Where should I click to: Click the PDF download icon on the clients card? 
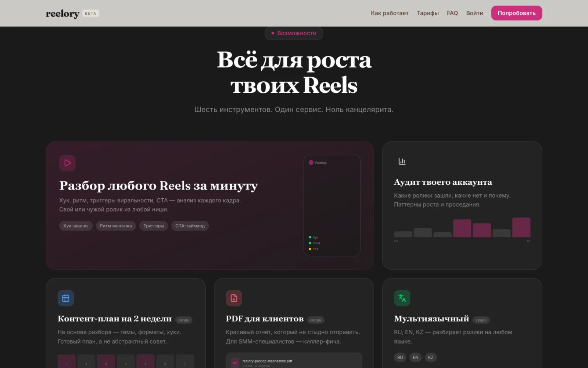[234, 298]
